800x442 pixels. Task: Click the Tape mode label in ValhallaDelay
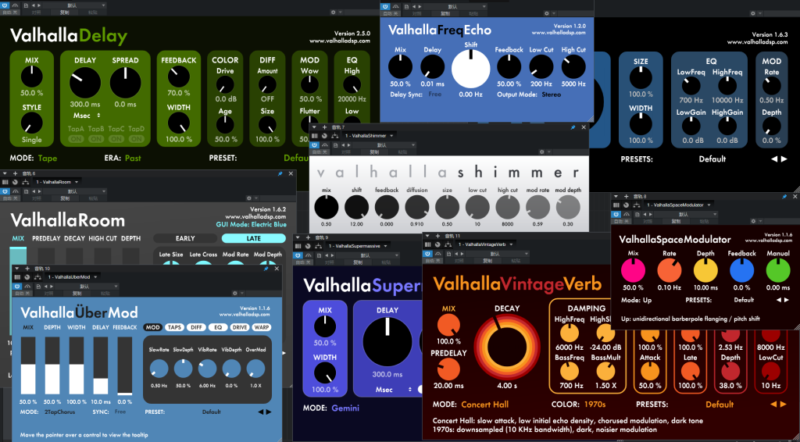49,158
